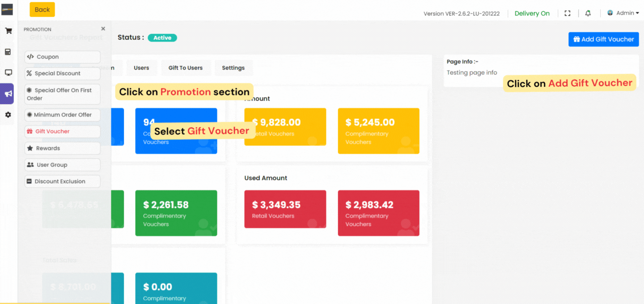Open Rewards menu item
This screenshot has height=304, width=644.
[62, 148]
